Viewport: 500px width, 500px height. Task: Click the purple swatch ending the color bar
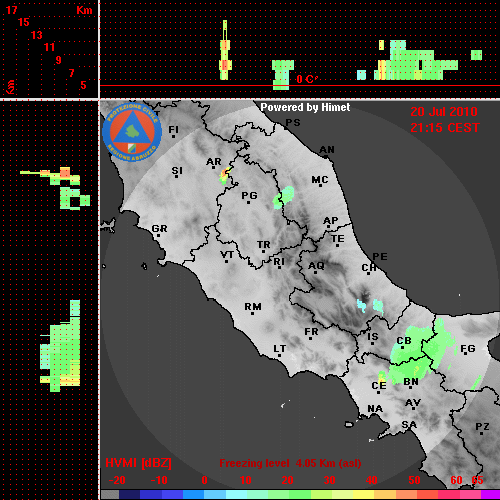click(x=490, y=495)
